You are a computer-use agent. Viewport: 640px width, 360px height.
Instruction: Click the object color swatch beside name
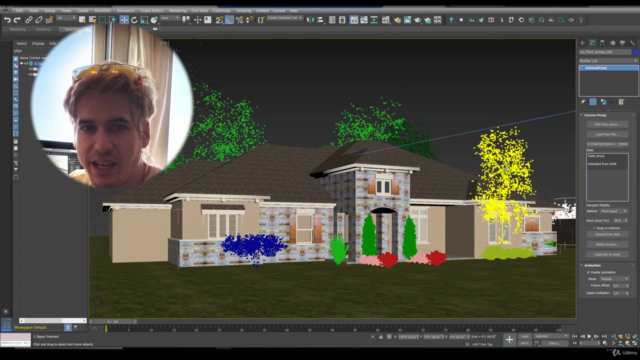point(636,52)
